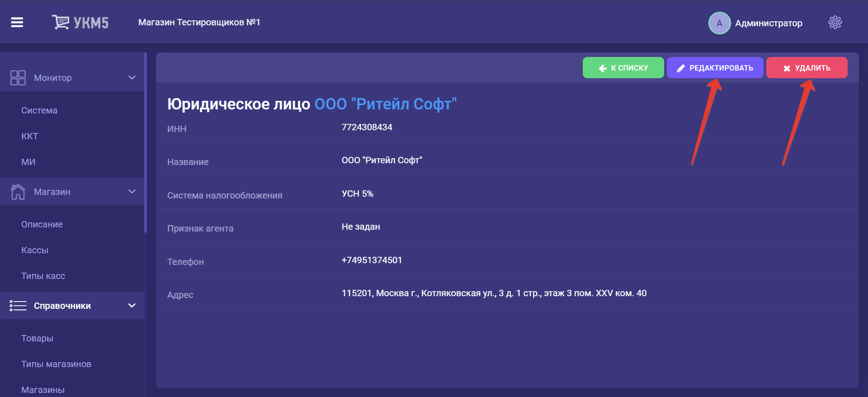The image size is (868, 397).
Task: Collapse the Монитор section chevron
Action: pos(132,78)
